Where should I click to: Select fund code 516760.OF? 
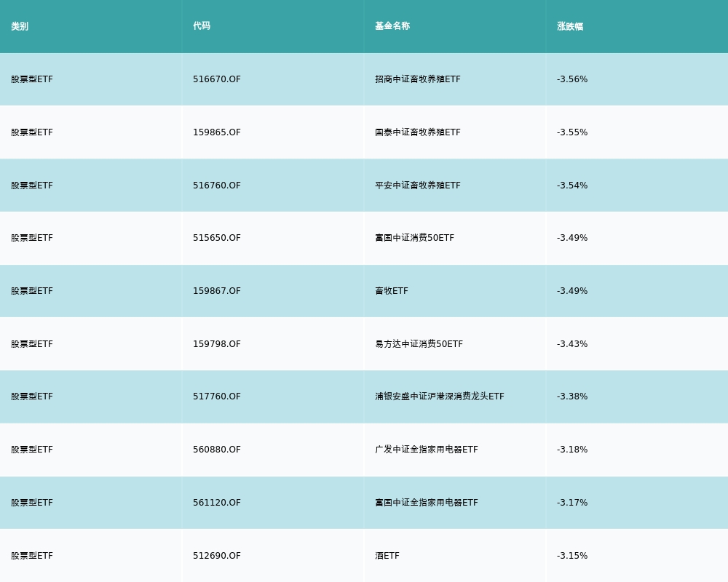[217, 186]
